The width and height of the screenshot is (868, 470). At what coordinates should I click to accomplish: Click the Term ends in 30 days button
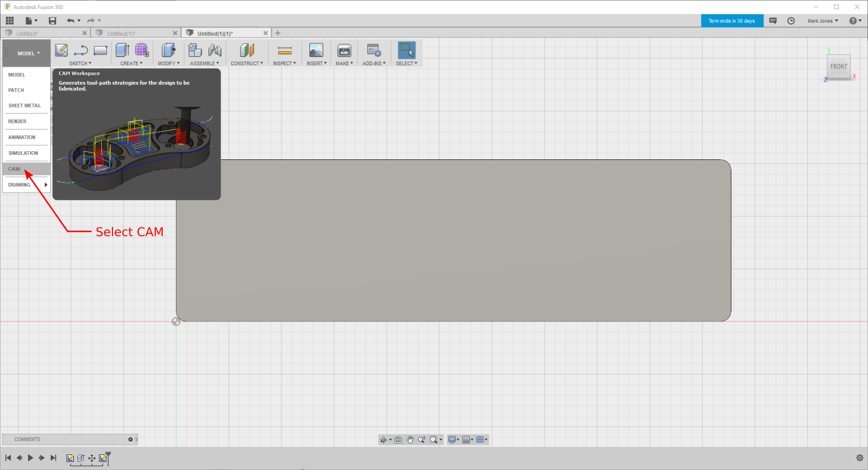click(732, 21)
